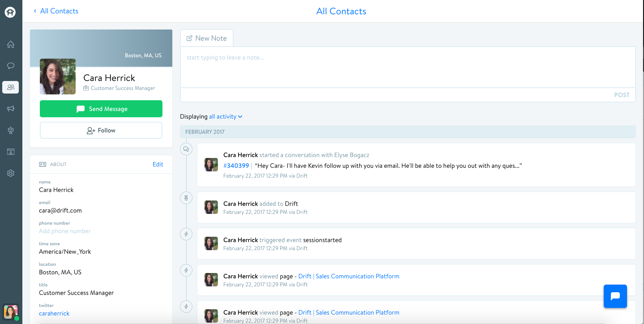
Task: Click 'Add phone number' field
Action: 65,231
